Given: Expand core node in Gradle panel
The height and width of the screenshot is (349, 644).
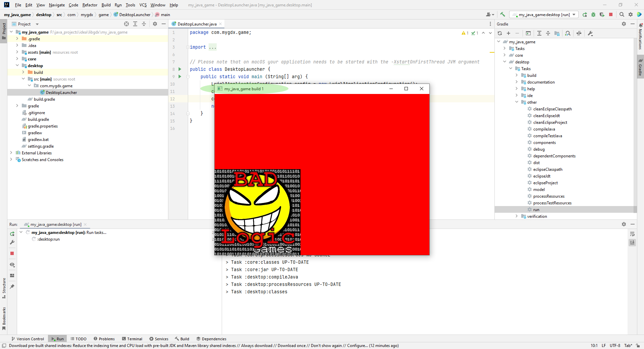Looking at the screenshot, I should [504, 55].
